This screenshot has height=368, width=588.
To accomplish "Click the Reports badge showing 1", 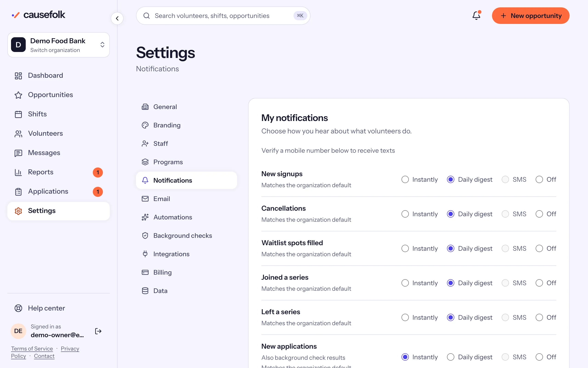I will (98, 172).
